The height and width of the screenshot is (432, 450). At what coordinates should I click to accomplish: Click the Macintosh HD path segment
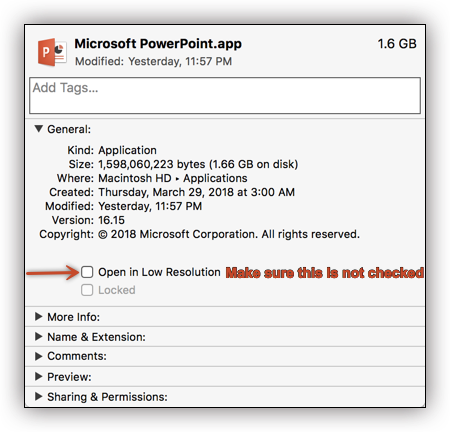point(135,178)
